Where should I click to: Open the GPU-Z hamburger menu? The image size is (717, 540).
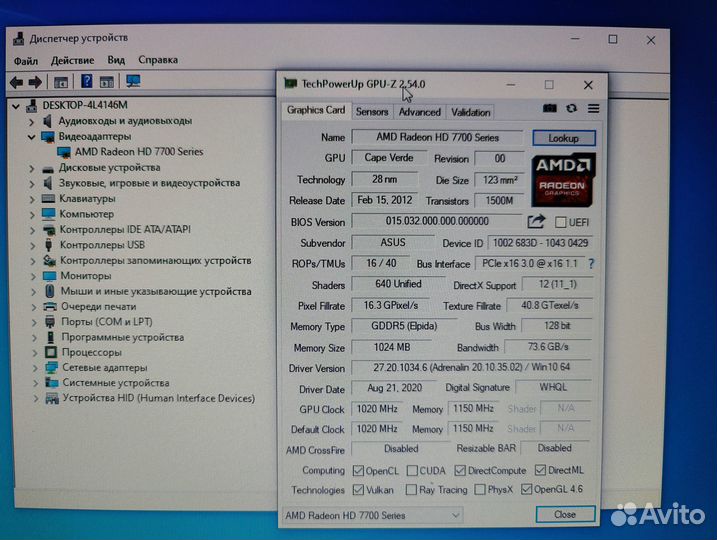click(x=594, y=108)
